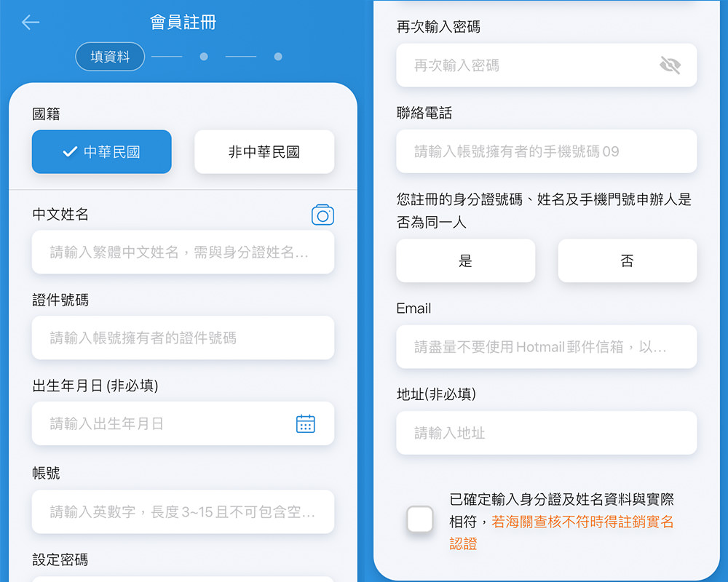This screenshot has height=582, width=728.
Task: Click the 地址 address input field
Action: coord(546,433)
